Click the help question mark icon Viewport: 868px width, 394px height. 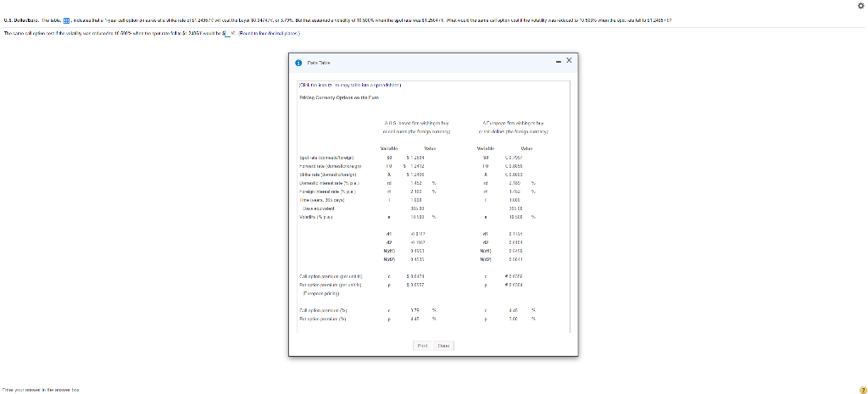[862, 390]
